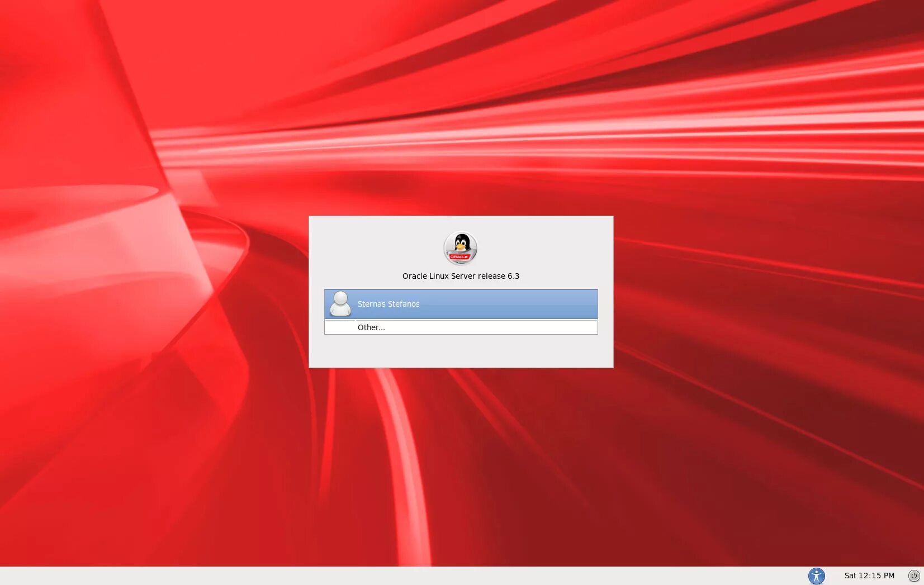Open the accessibility preferences icon
Viewport: 924px width, 585px height.
click(x=816, y=576)
